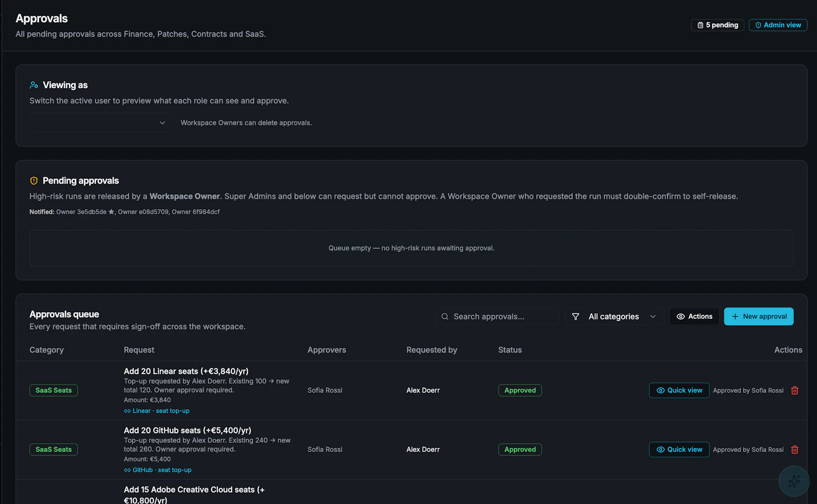Click Approved by Sofia Rossi in GitHub row

[x=748, y=449]
